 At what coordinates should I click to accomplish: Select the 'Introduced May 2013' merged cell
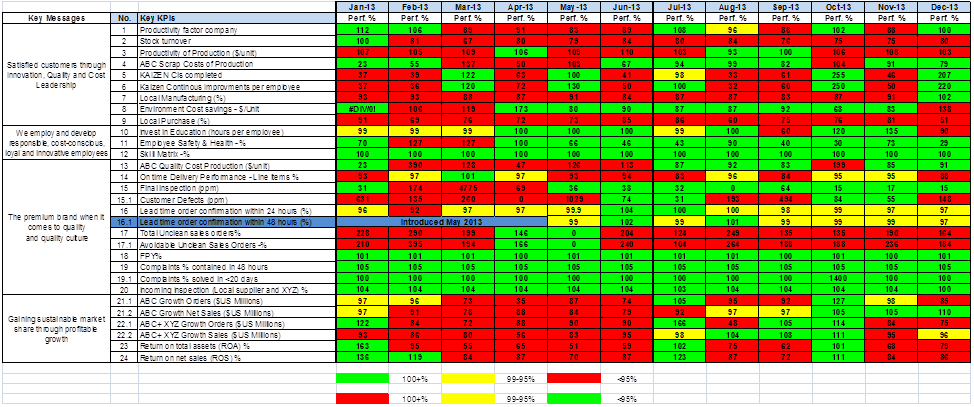442,222
